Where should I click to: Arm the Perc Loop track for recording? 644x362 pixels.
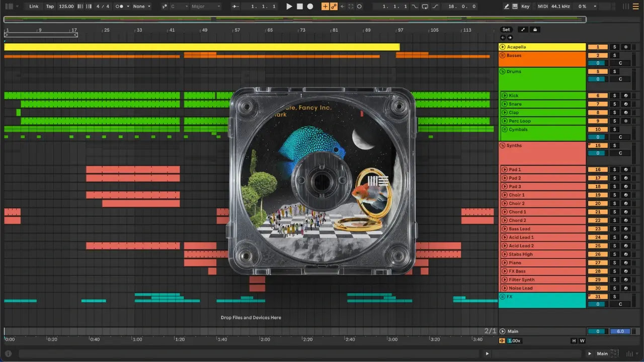(626, 121)
